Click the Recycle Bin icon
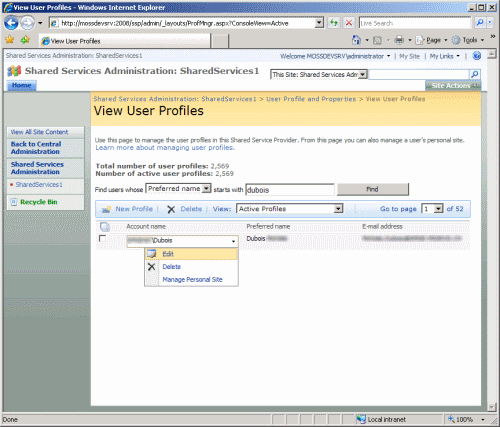This screenshot has height=427, width=500. click(14, 202)
